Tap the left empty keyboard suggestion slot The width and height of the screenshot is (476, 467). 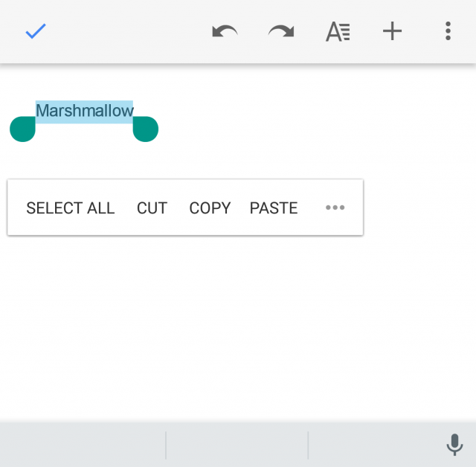[x=82, y=445]
